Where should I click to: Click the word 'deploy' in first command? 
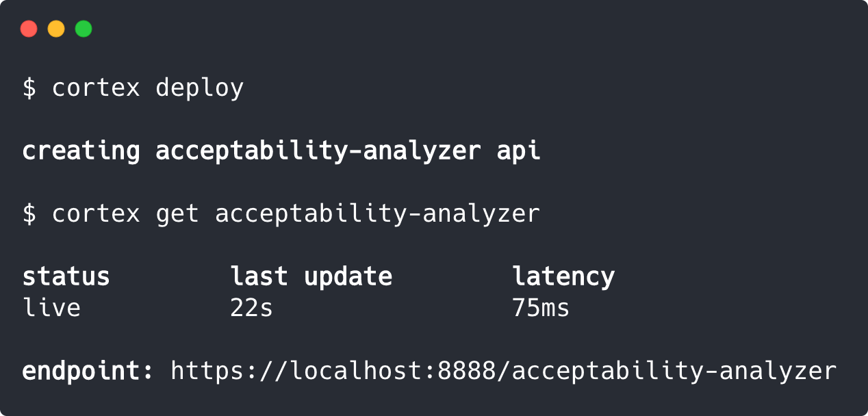pos(199,88)
